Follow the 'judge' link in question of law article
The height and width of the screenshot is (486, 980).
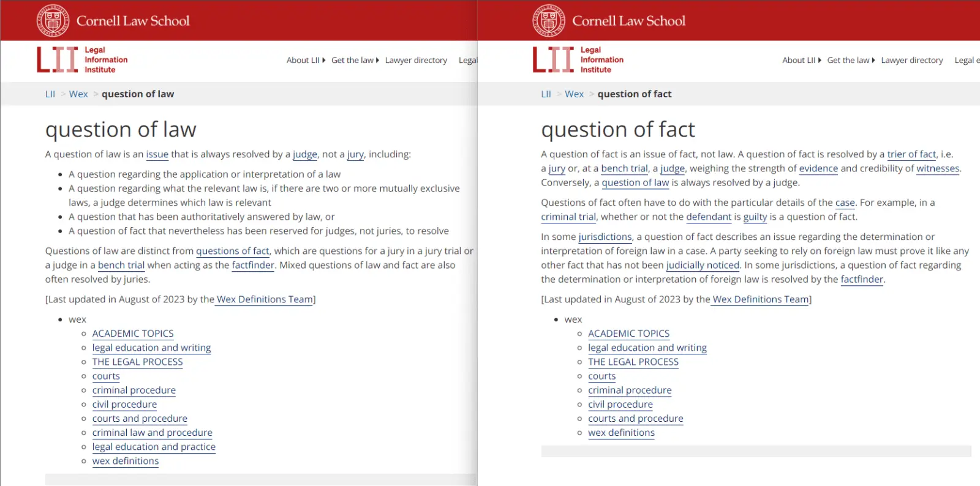coord(305,154)
